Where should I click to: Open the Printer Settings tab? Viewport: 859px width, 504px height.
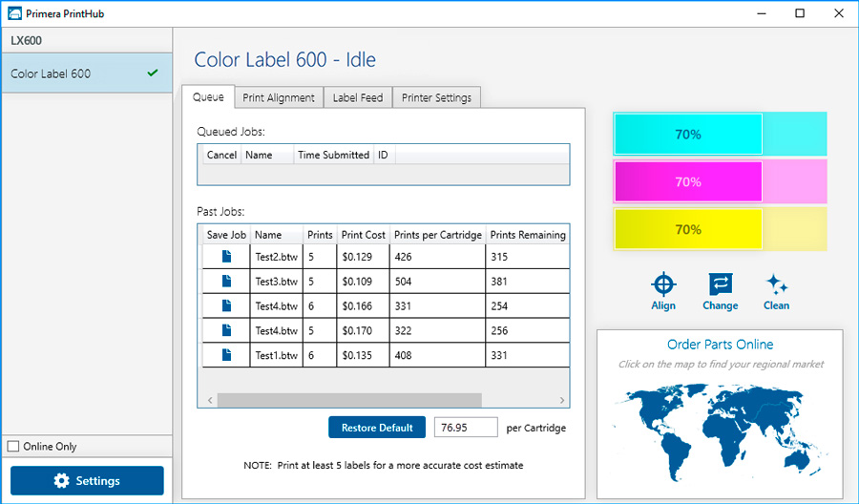tap(436, 97)
